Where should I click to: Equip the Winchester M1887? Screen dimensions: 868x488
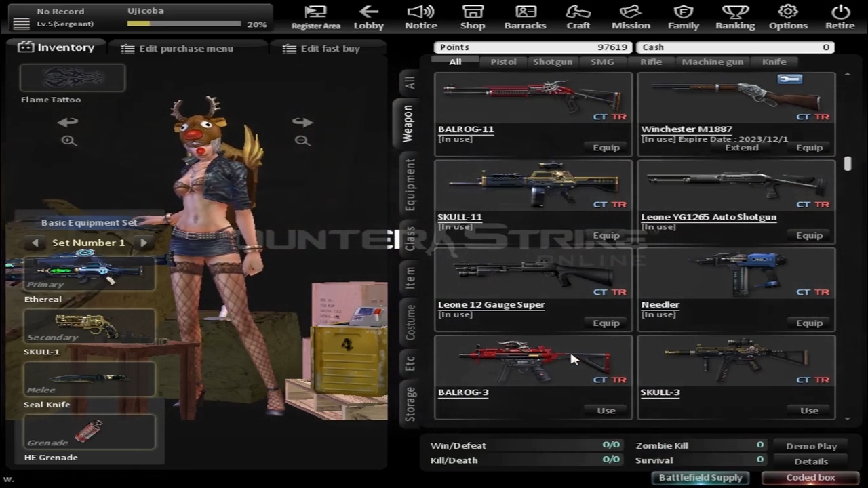pos(809,148)
